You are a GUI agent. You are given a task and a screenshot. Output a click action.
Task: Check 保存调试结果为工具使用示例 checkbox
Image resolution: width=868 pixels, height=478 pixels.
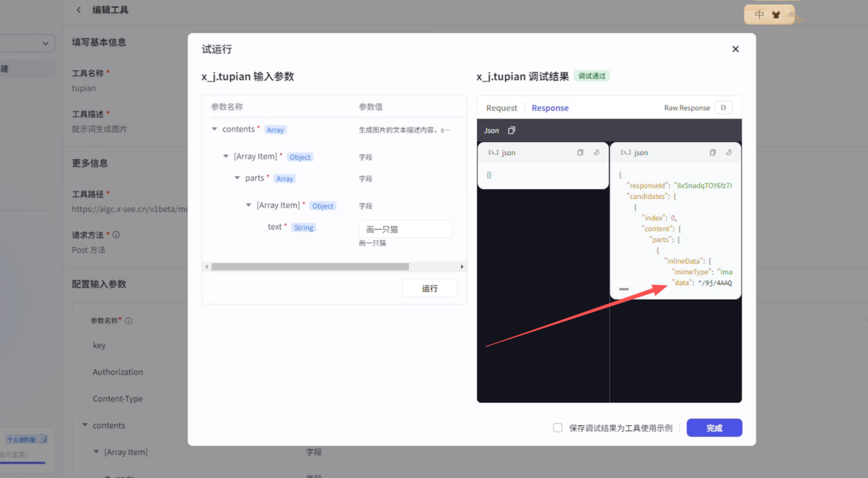558,428
